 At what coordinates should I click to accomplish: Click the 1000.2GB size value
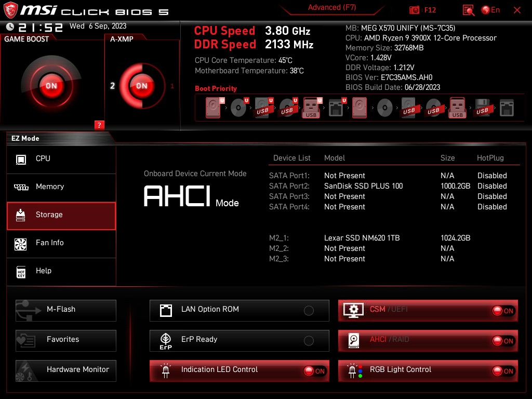(x=455, y=186)
